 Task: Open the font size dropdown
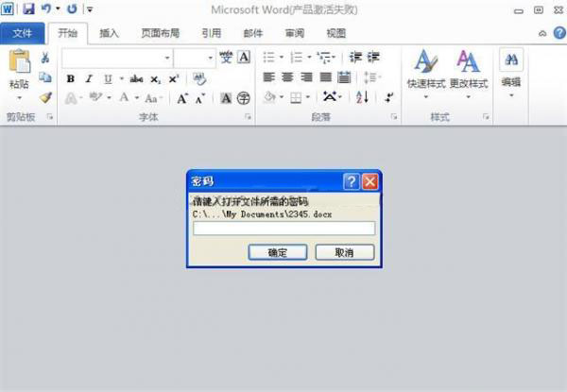tap(210, 58)
